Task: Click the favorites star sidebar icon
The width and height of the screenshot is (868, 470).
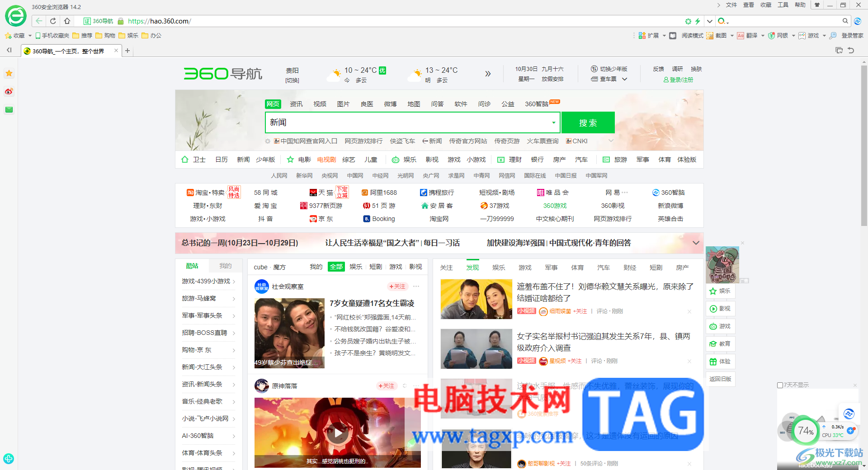Action: point(9,73)
